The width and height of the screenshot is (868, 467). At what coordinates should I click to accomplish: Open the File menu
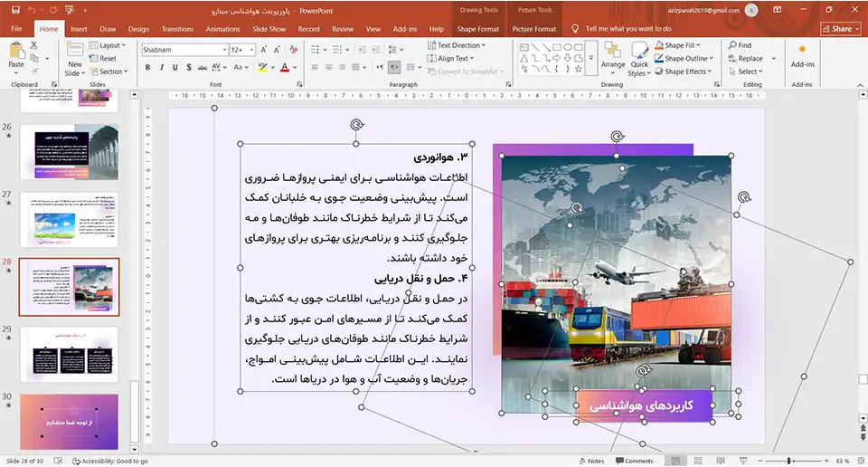(x=16, y=29)
